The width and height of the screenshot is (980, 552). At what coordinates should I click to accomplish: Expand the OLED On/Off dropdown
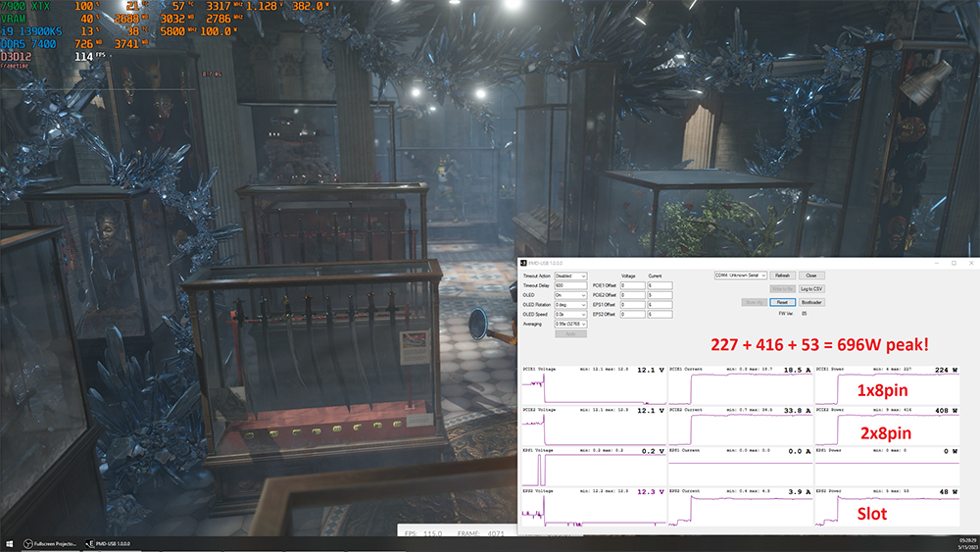pyautogui.click(x=570, y=295)
